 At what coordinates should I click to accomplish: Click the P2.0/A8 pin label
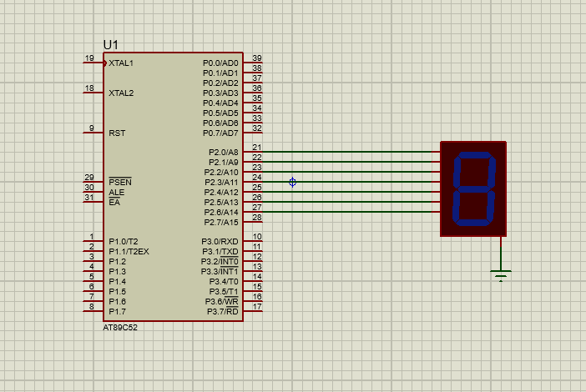(224, 153)
